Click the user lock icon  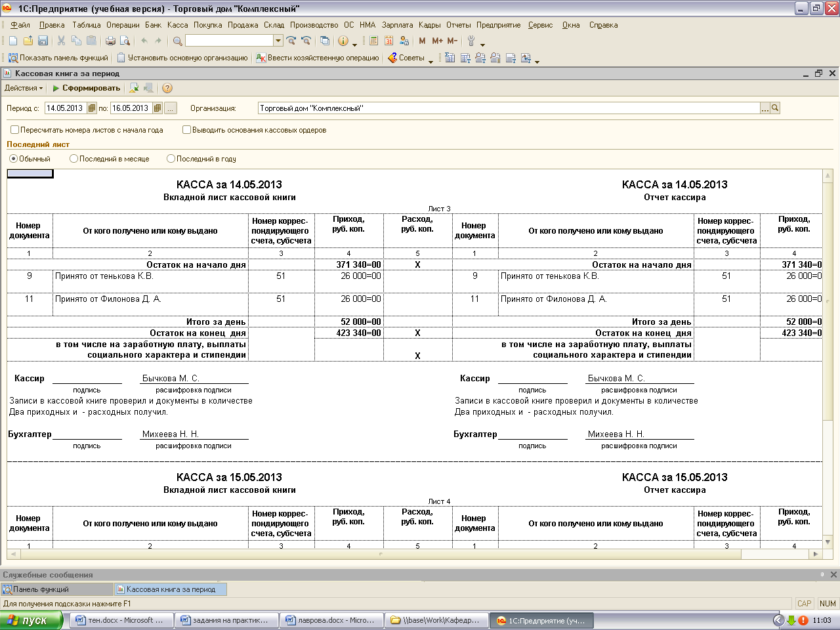pyautogui.click(x=404, y=41)
